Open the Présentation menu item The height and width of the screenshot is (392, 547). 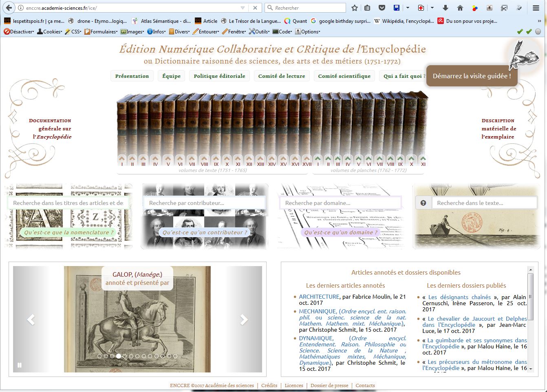click(x=132, y=76)
